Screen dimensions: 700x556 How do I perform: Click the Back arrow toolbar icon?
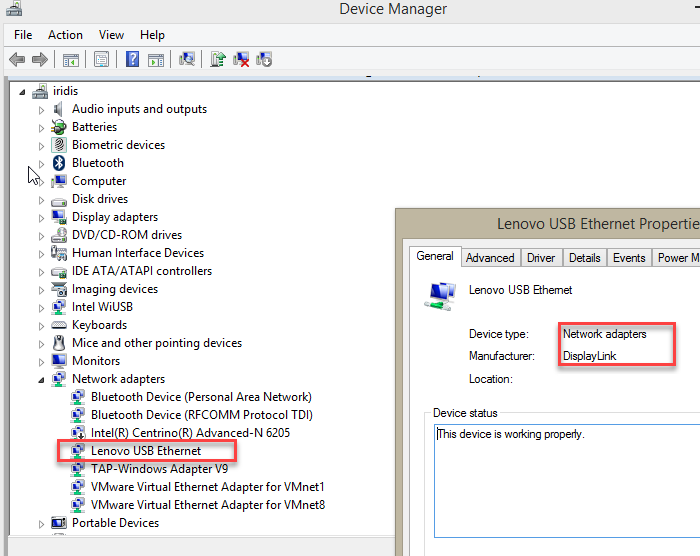(17, 60)
